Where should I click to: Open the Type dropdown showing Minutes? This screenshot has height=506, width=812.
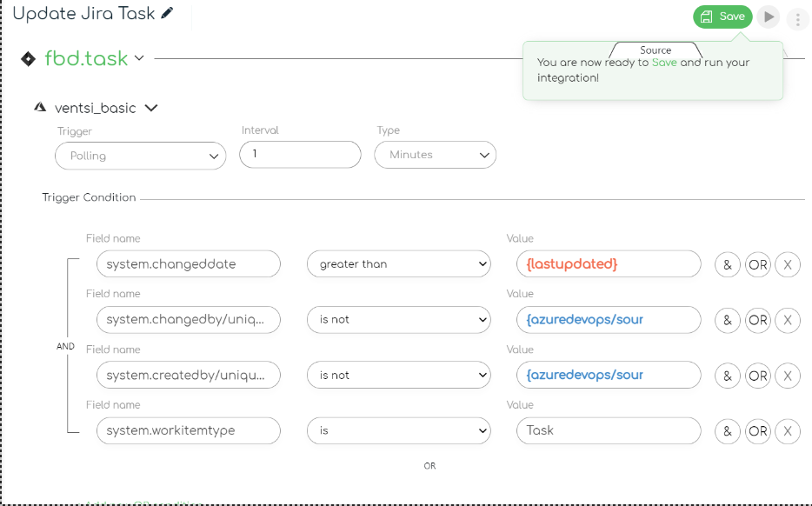[435, 155]
